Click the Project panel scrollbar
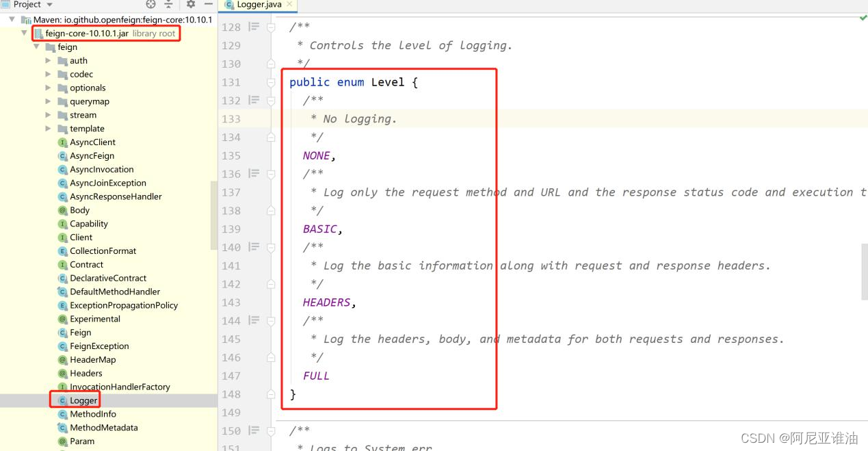The height and width of the screenshot is (451, 868). [x=214, y=216]
